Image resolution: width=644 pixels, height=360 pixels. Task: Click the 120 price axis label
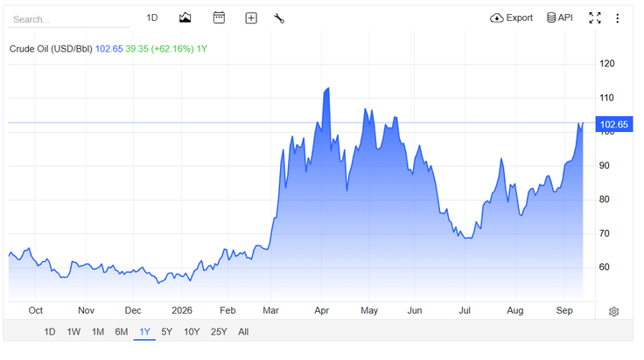coord(606,64)
